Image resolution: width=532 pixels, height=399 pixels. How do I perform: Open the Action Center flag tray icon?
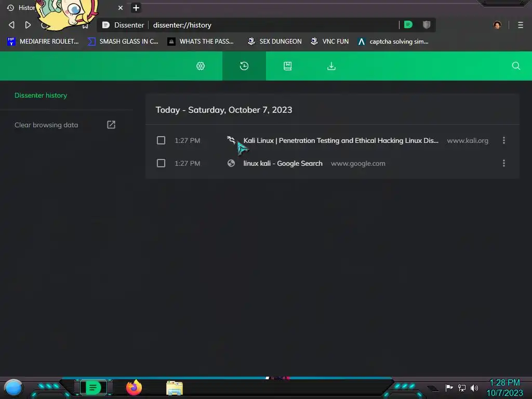tap(449, 388)
